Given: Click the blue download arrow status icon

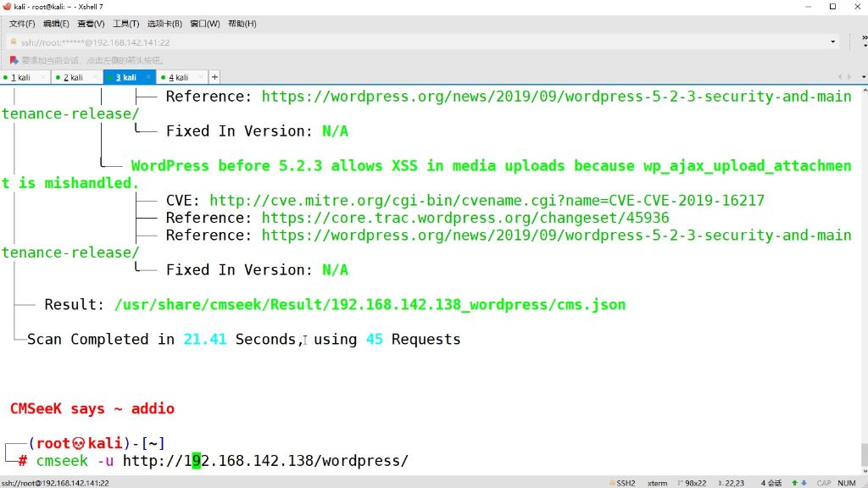Looking at the screenshot, I should click(804, 483).
